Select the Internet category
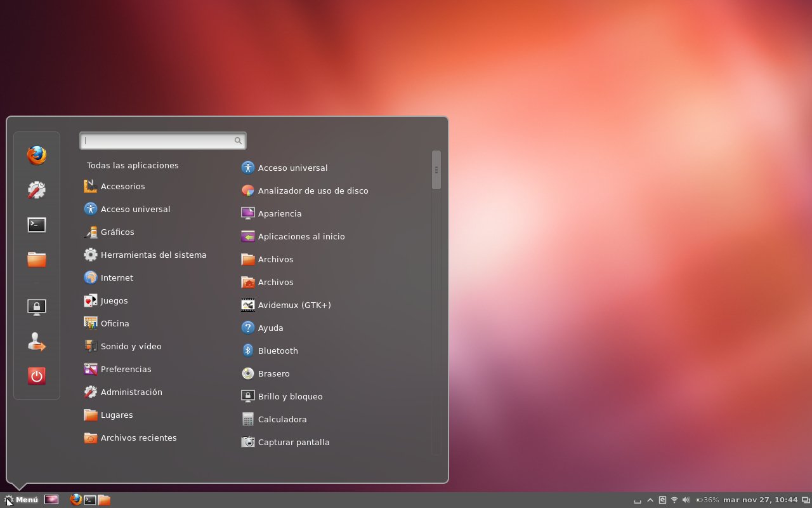This screenshot has height=508, width=812. (117, 277)
